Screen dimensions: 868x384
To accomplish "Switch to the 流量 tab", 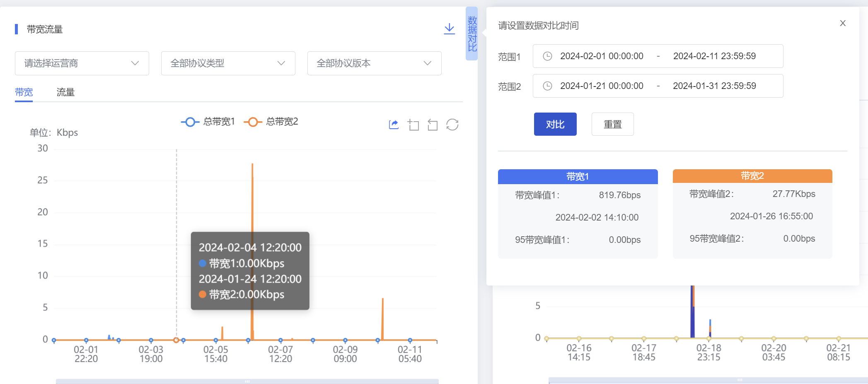I will coord(65,92).
